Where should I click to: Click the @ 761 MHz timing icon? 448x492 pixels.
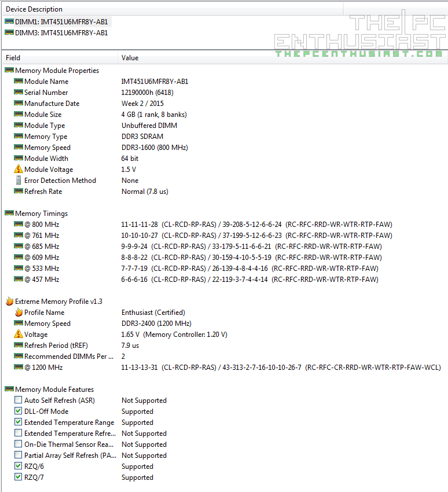point(19,235)
